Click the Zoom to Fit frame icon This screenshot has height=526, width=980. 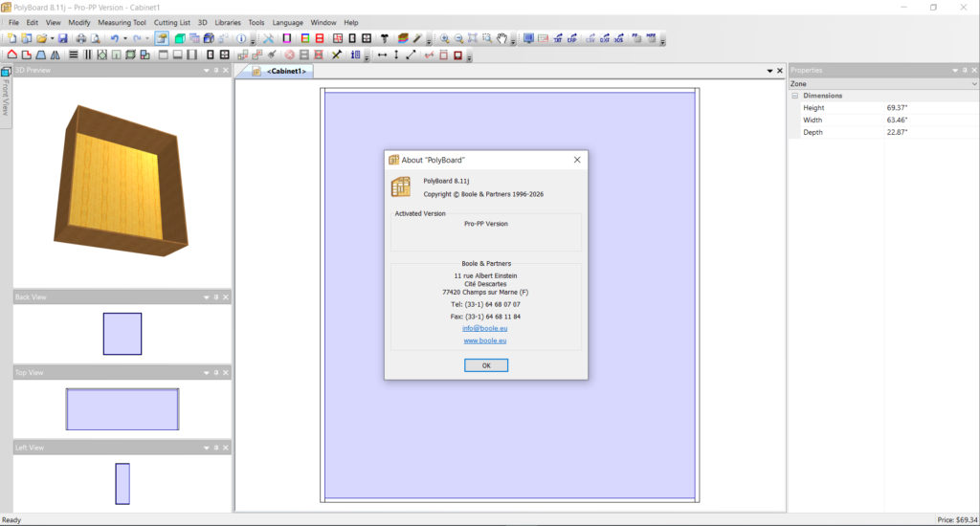(473, 38)
